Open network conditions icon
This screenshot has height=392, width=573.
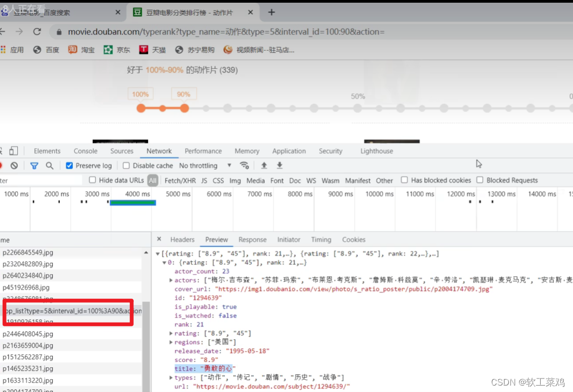tap(244, 165)
